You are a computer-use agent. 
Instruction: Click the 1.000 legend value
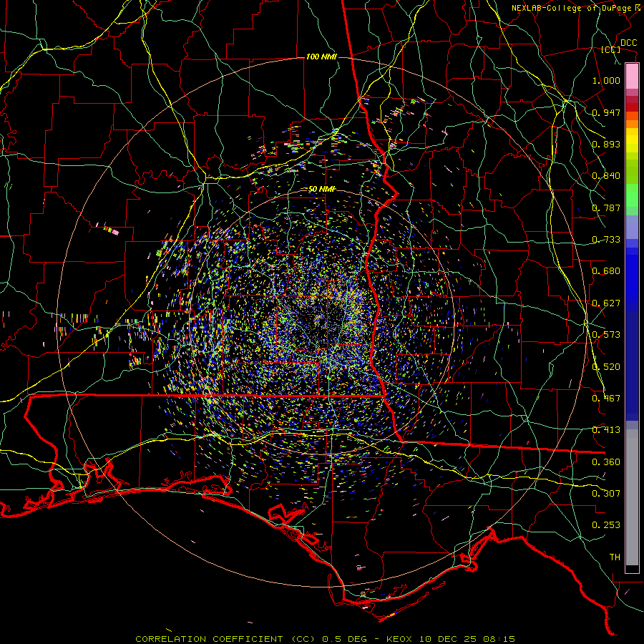[606, 80]
